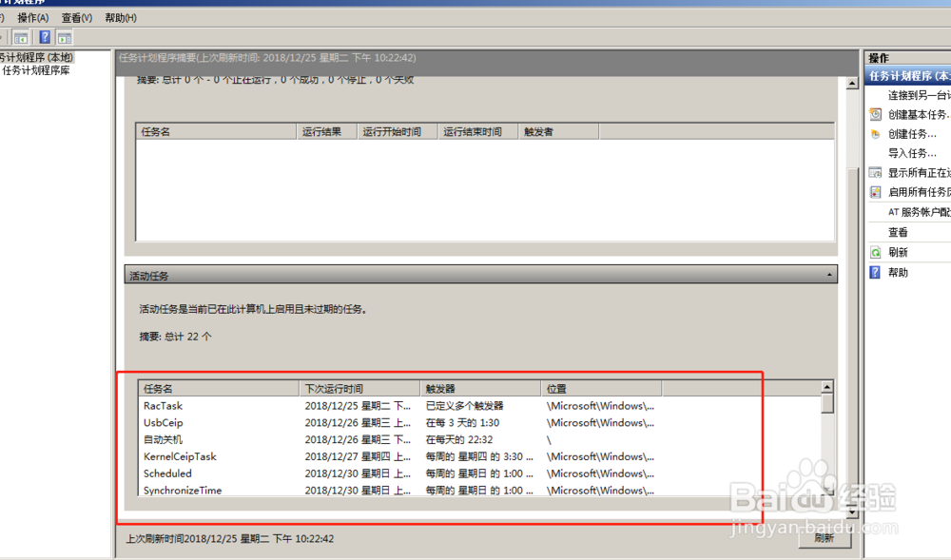This screenshot has width=951, height=560.
Task: Sort by 位置 column header
Action: pyautogui.click(x=601, y=389)
